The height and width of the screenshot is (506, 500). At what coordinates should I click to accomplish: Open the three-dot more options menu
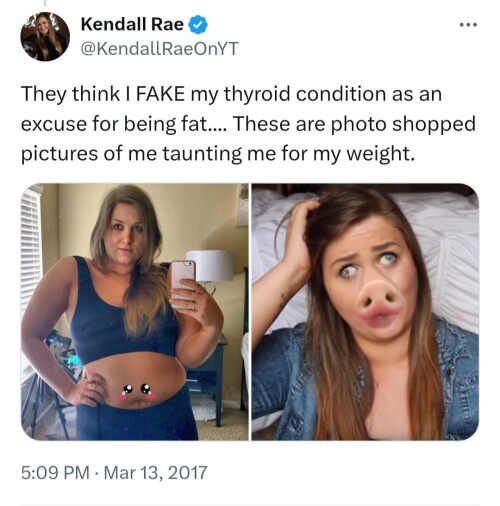(468, 25)
